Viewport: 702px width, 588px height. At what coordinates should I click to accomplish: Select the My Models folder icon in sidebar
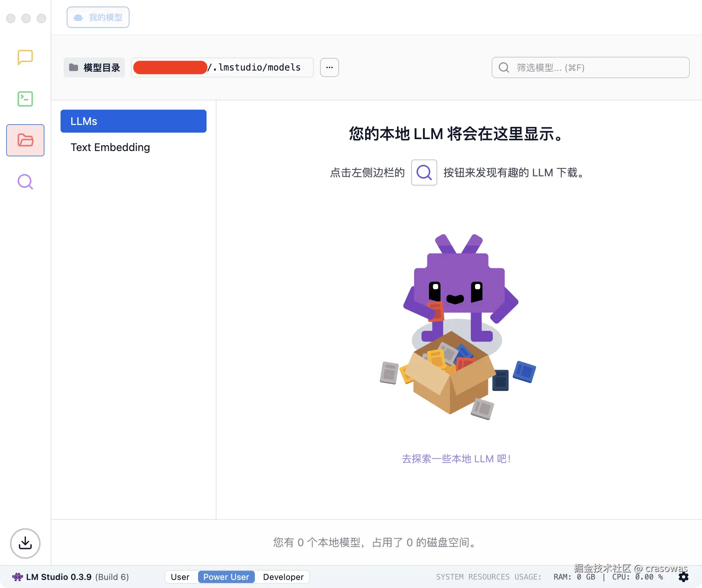coord(25,140)
